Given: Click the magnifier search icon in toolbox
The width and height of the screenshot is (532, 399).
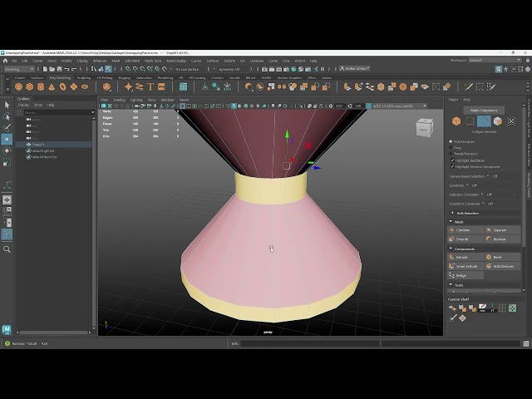Looking at the screenshot, I should pos(7,249).
